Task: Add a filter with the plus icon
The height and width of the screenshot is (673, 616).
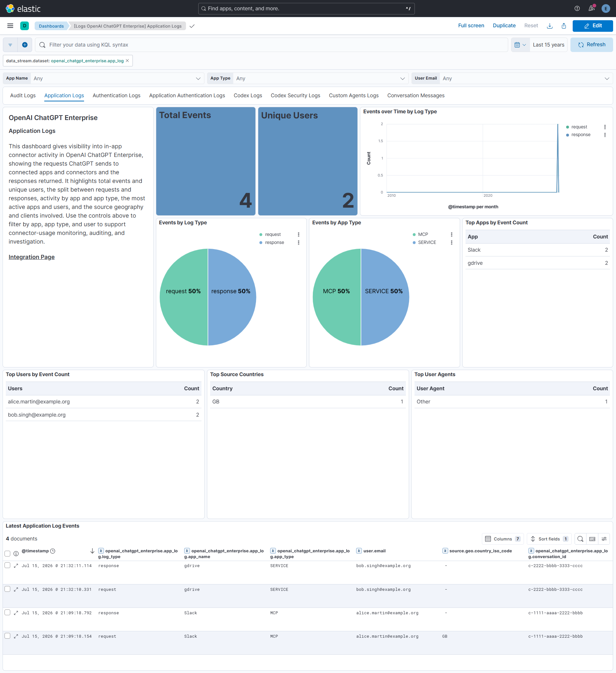Action: pyautogui.click(x=25, y=45)
